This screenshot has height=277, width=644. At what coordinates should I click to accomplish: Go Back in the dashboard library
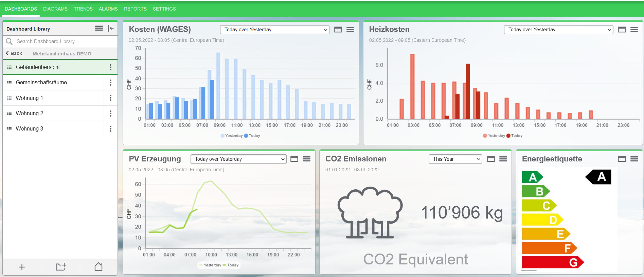click(x=14, y=53)
